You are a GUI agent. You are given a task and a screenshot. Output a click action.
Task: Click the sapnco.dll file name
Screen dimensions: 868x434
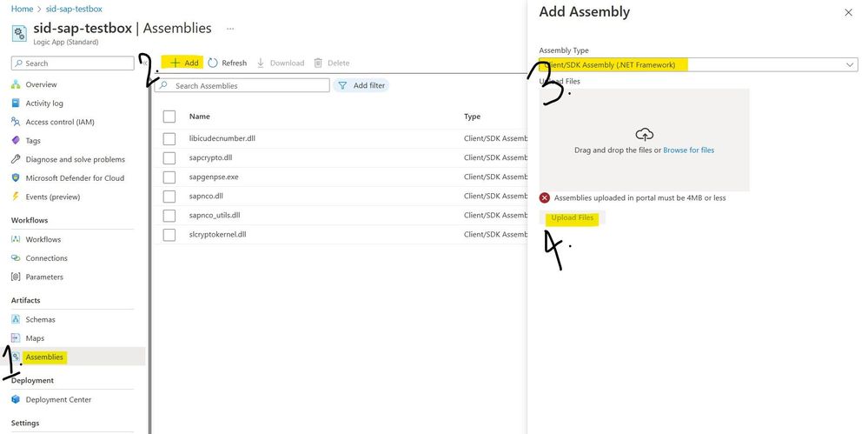pos(206,197)
